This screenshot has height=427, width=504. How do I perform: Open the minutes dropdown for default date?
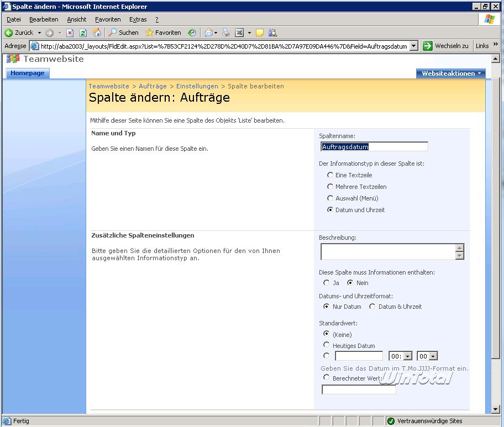433,356
